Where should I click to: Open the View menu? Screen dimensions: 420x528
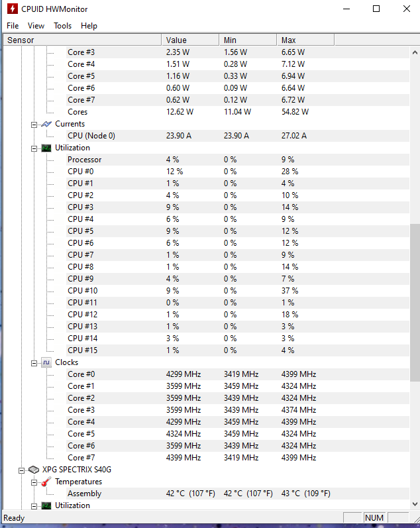click(36, 26)
